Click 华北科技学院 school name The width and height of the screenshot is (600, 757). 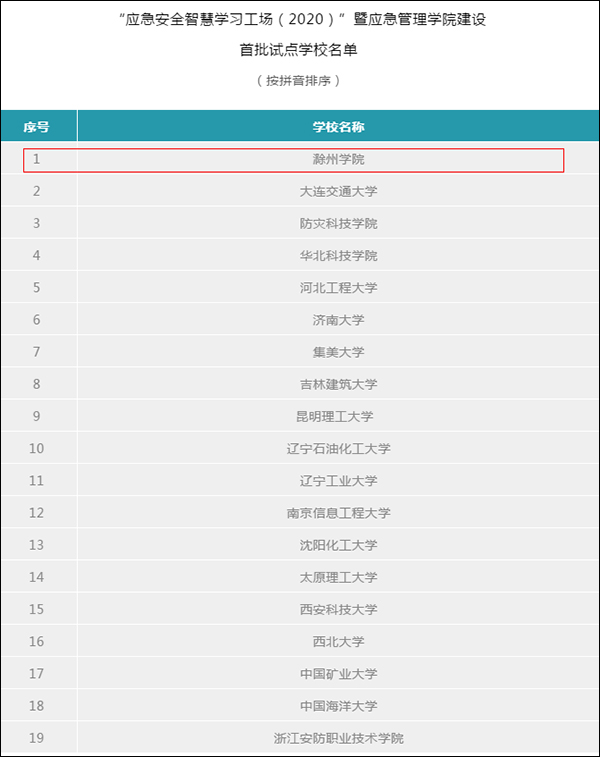[338, 255]
